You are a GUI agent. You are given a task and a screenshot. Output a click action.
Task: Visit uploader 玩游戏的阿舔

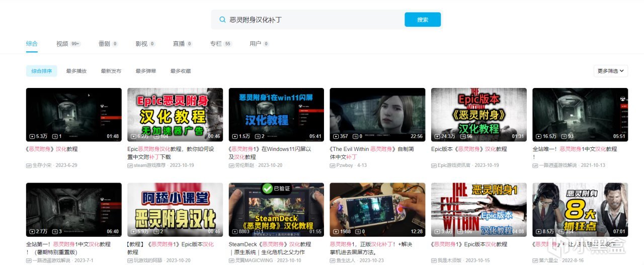[x=148, y=260]
